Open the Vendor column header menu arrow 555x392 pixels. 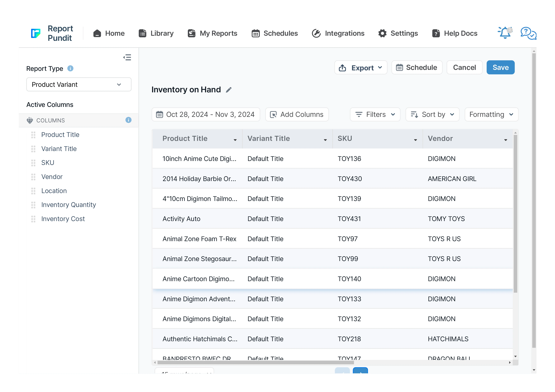pos(506,140)
